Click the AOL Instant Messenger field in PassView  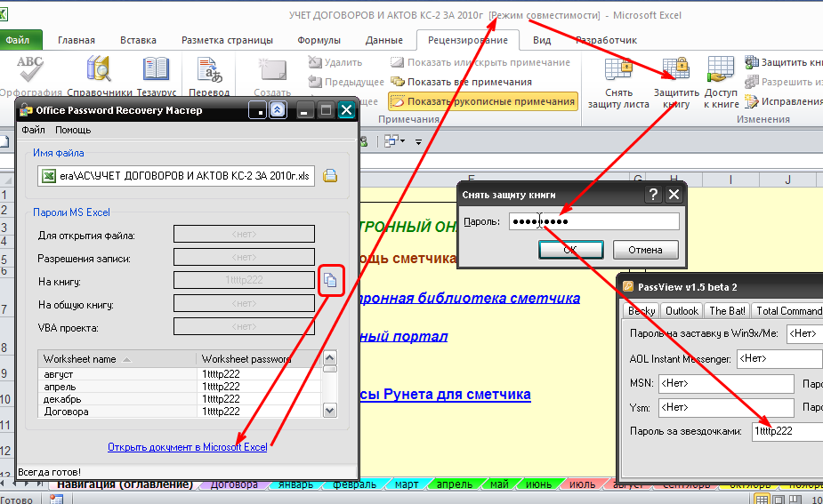tap(779, 359)
